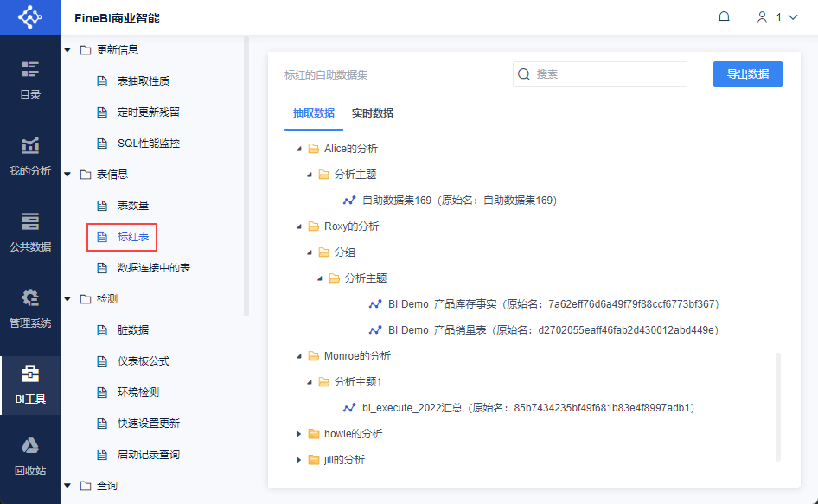Click the SQL性能监控 menu label

click(149, 144)
